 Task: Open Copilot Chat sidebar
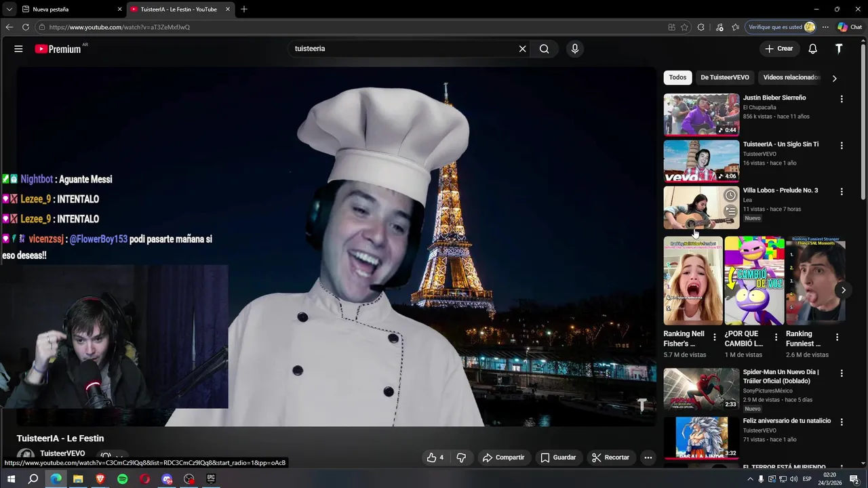[x=850, y=27]
